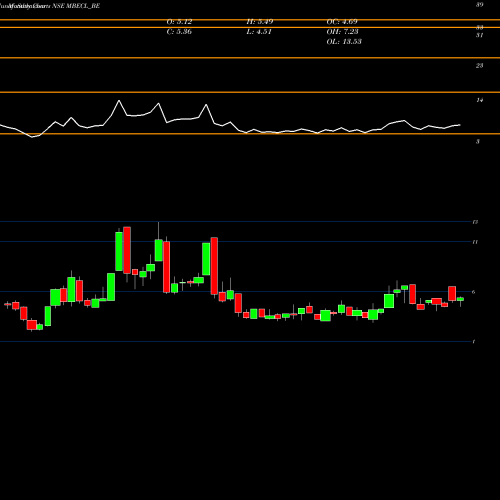This screenshot has height=500, width=500.
Task: Click the rightmost green candlestick
Action: point(460,299)
